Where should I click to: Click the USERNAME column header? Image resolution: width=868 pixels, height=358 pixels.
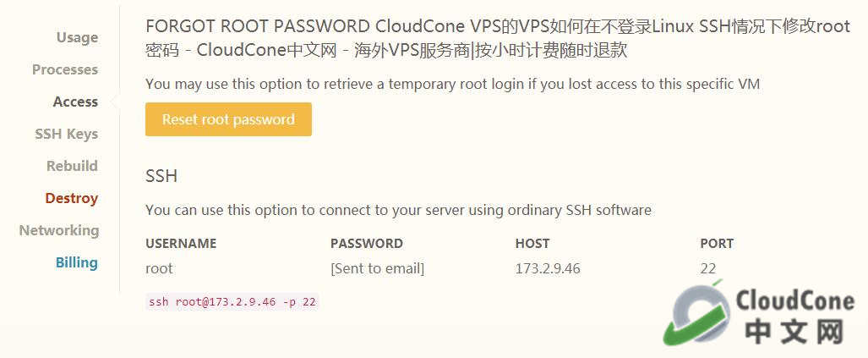[181, 243]
